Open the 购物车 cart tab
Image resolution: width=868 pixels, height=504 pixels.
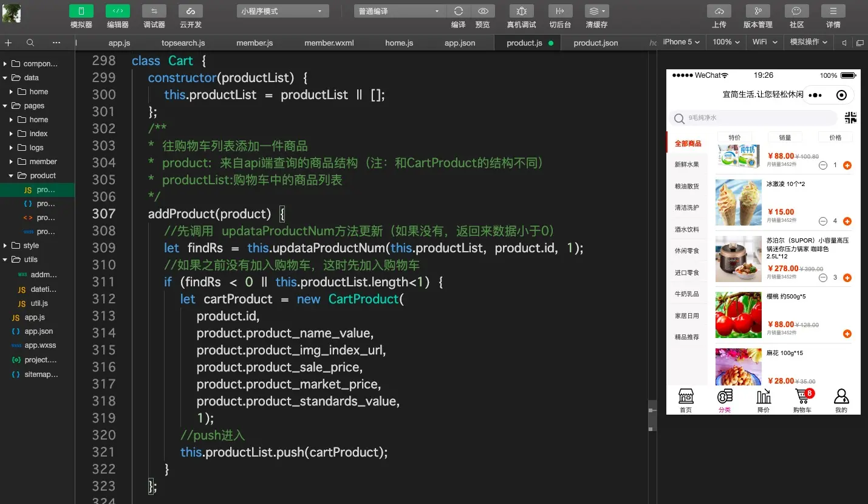click(x=802, y=401)
